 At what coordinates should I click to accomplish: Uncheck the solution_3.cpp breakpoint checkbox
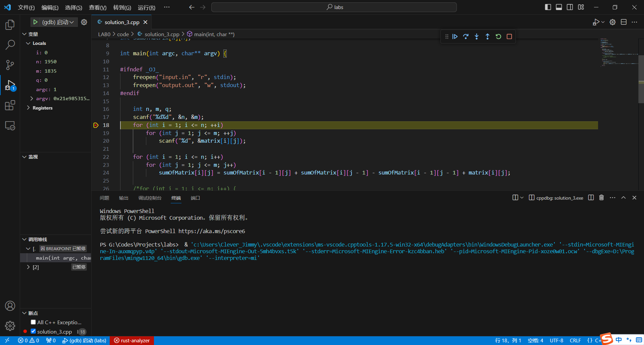pyautogui.click(x=33, y=331)
